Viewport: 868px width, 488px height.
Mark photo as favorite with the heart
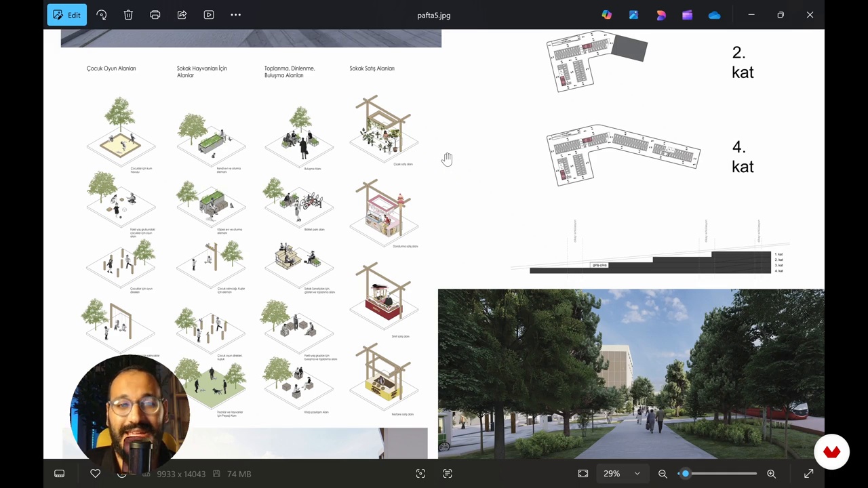(95, 474)
